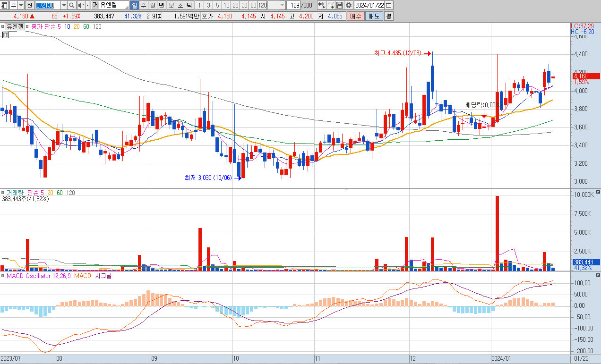
Task: Toggle the square before 거래량 단순 legend
Action: (2, 193)
